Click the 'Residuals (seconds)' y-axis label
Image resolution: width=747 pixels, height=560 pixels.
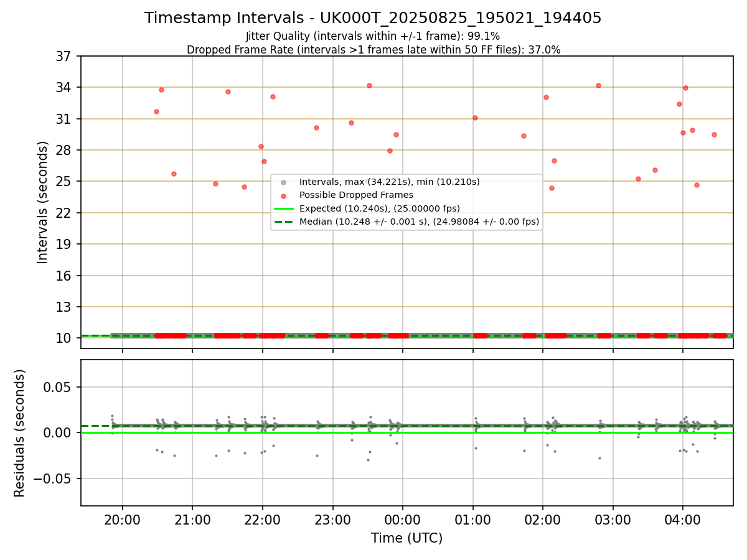click(x=20, y=433)
